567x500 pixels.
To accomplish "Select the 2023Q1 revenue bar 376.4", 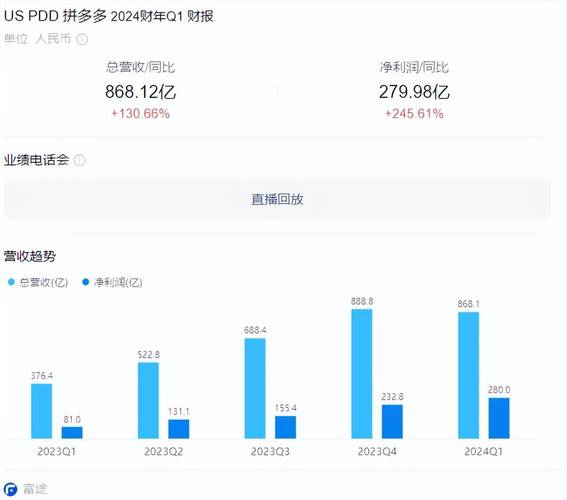I will [x=42, y=411].
